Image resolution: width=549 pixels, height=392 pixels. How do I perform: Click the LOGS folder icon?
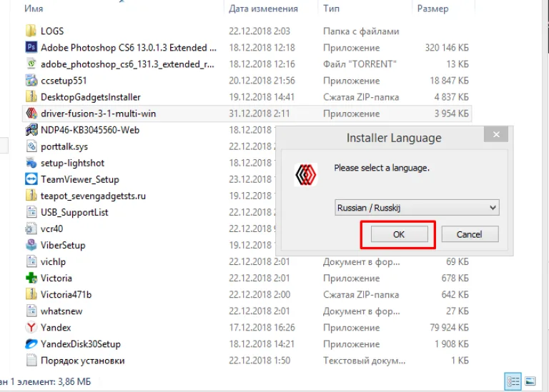[x=31, y=31]
